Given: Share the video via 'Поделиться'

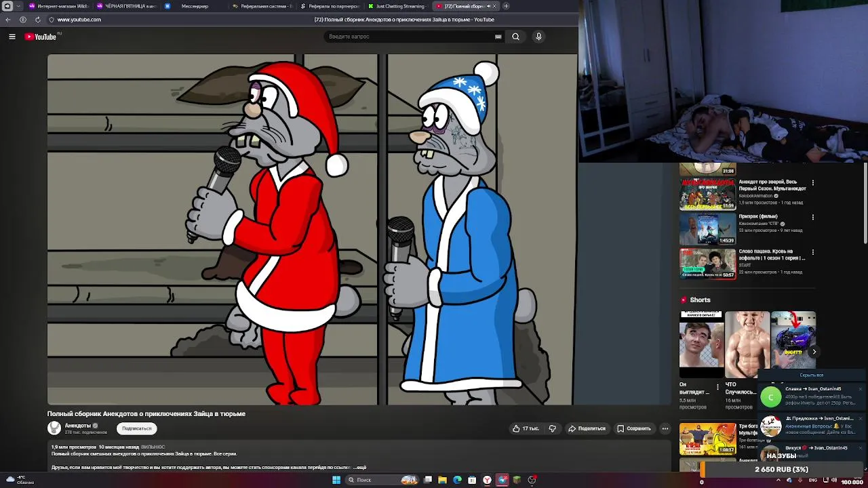Looking at the screenshot, I should [x=587, y=428].
